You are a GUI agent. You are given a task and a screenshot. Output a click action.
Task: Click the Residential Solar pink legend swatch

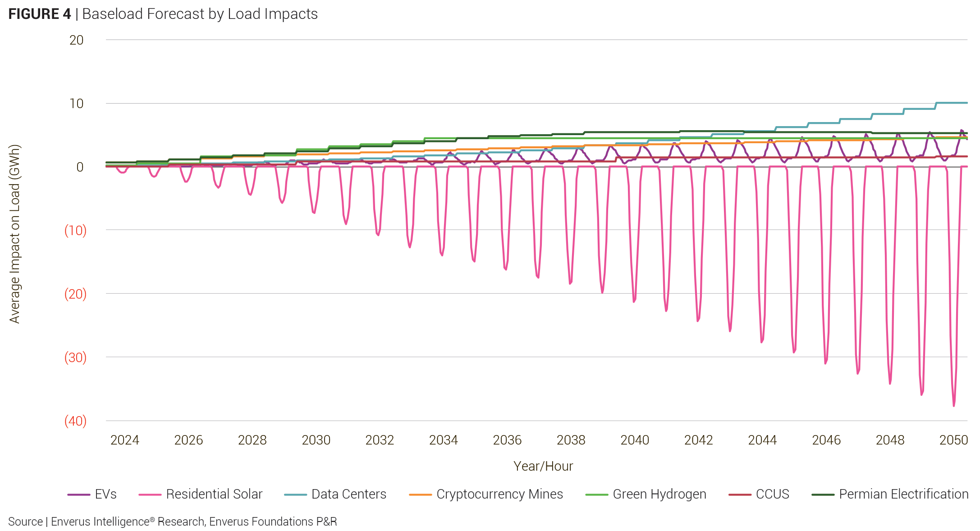pos(150,495)
